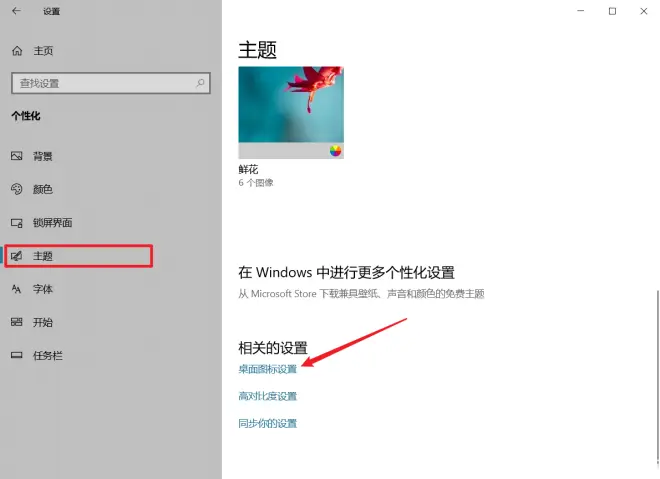Open the 主页 home icon
660x479 pixels.
17,51
